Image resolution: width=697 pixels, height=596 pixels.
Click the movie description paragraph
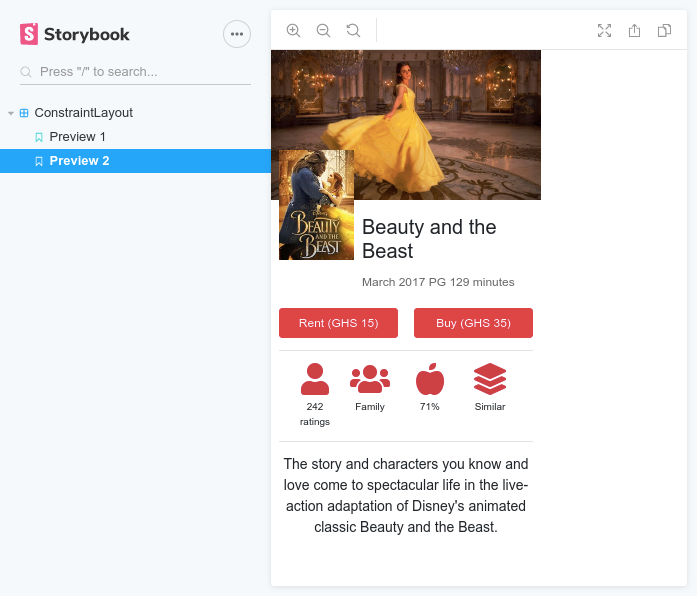pos(406,496)
